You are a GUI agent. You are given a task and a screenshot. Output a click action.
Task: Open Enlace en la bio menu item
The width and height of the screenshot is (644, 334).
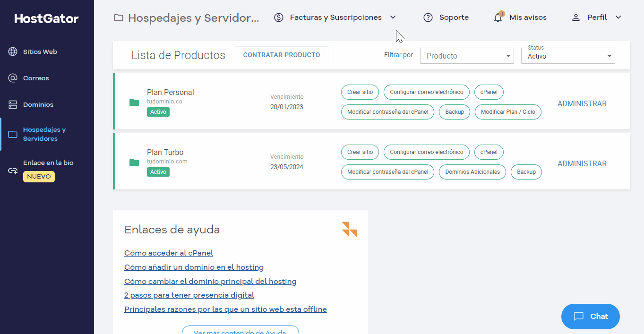point(48,163)
